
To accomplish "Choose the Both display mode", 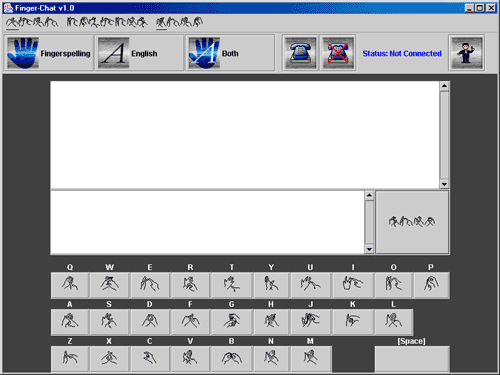I will click(x=230, y=53).
